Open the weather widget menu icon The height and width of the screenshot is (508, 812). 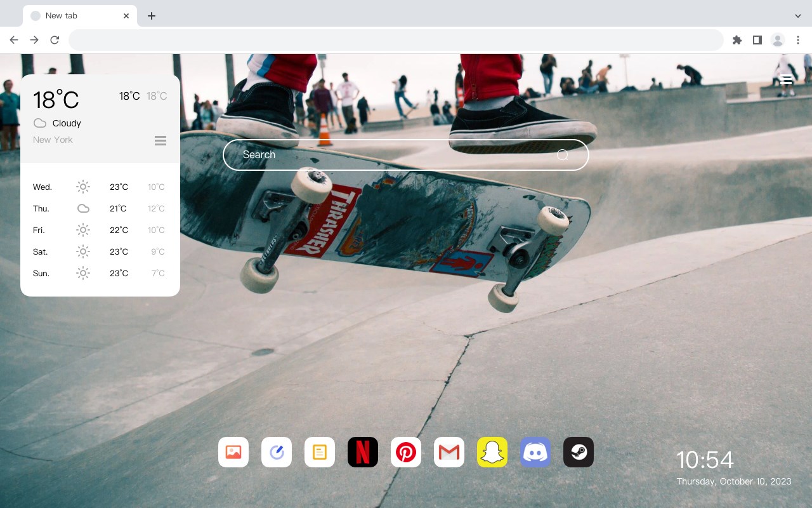(x=160, y=140)
